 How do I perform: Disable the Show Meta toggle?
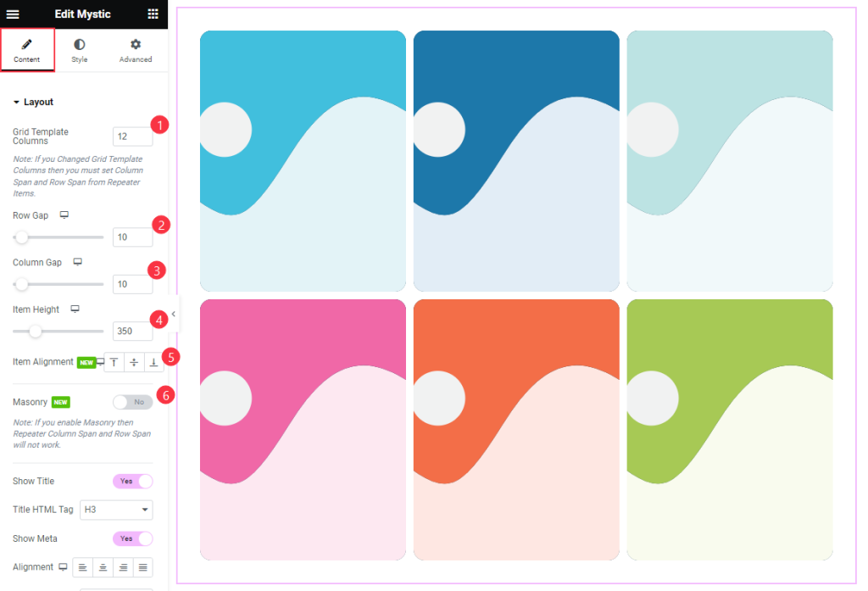click(132, 538)
